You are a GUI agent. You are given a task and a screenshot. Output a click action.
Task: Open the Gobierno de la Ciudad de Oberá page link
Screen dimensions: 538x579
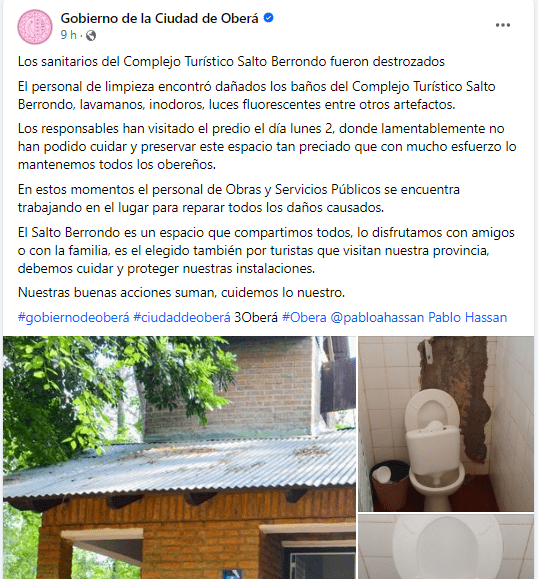point(160,18)
